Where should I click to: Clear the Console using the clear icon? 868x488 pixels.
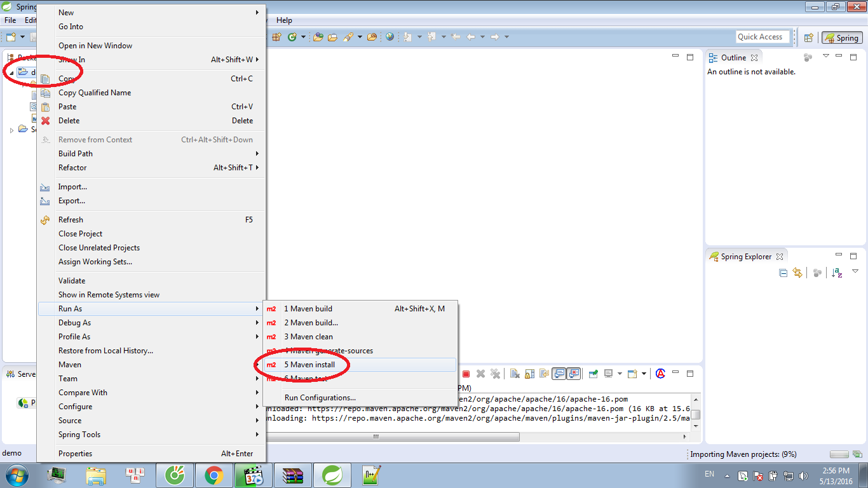tap(514, 374)
